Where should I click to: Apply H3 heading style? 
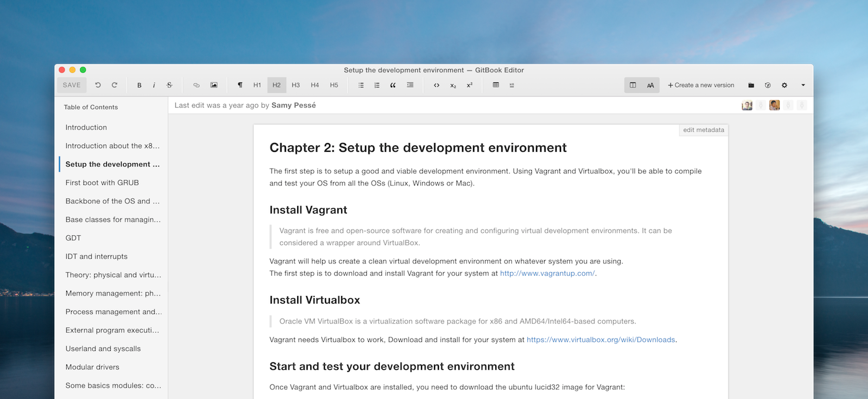[296, 85]
